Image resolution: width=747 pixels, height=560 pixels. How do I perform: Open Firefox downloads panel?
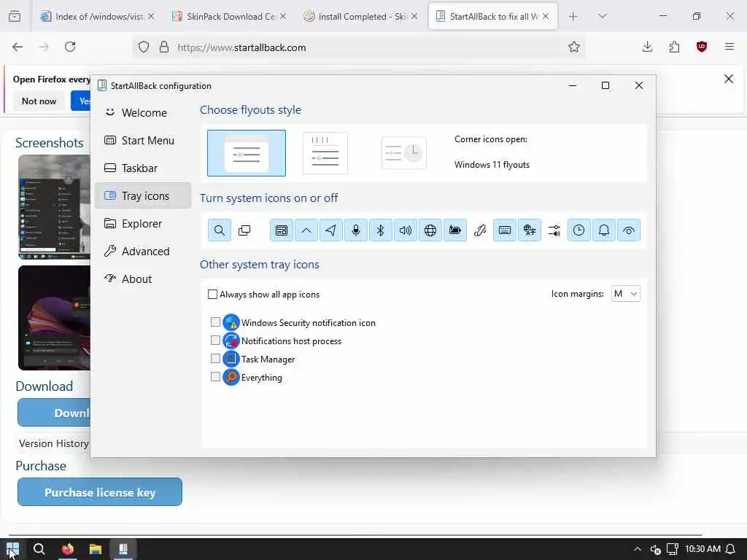[x=648, y=47]
